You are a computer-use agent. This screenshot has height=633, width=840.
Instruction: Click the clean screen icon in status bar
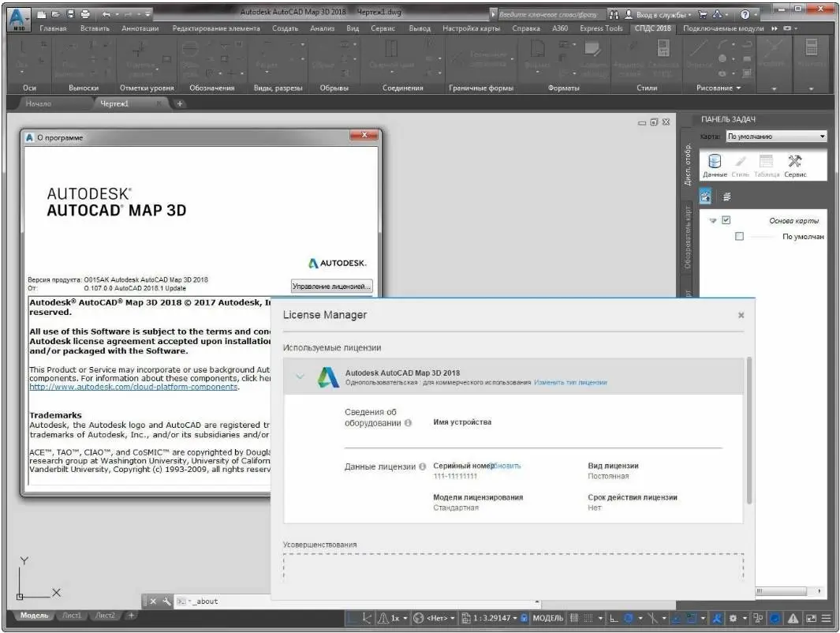811,618
